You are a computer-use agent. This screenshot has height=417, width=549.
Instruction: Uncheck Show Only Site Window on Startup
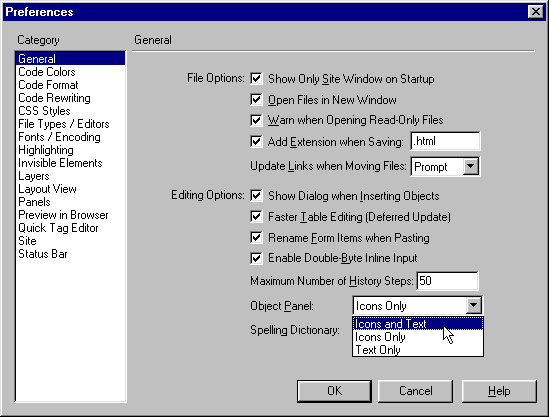pos(256,78)
